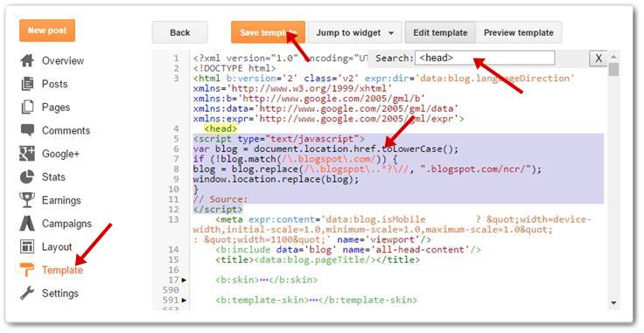Save the template
Screen dimensions: 644x333
pyautogui.click(x=268, y=32)
